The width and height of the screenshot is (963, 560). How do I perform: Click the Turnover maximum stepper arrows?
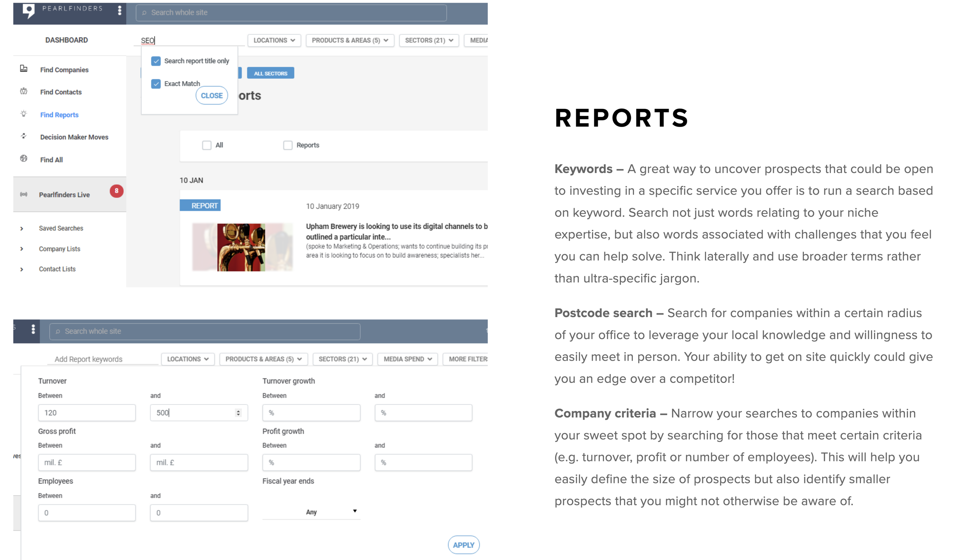(x=238, y=413)
